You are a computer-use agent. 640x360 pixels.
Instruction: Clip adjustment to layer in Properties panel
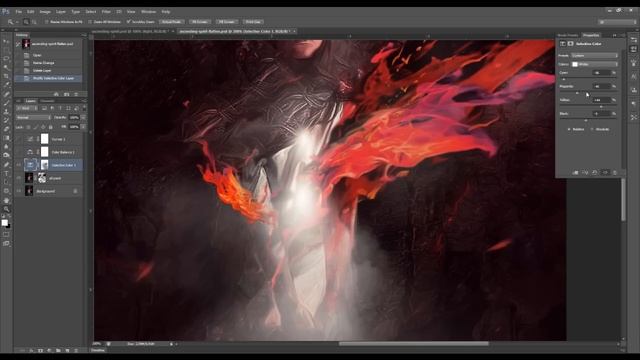pyautogui.click(x=575, y=173)
